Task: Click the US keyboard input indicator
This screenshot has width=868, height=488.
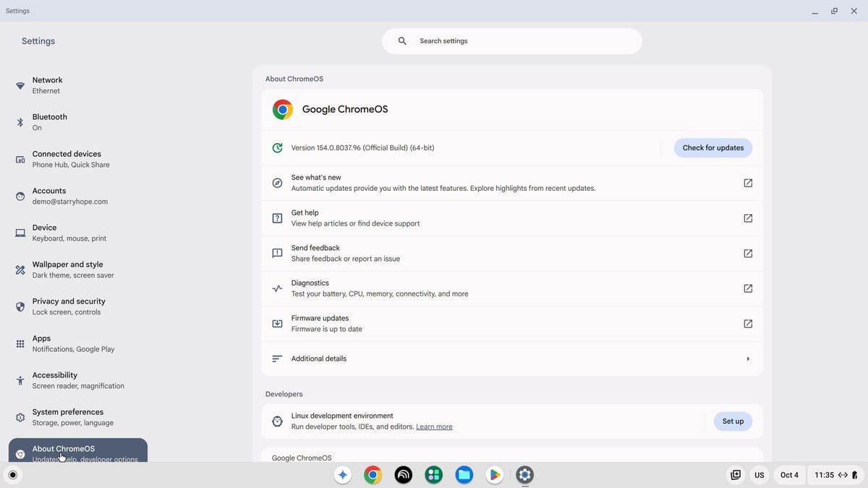Action: [759, 475]
